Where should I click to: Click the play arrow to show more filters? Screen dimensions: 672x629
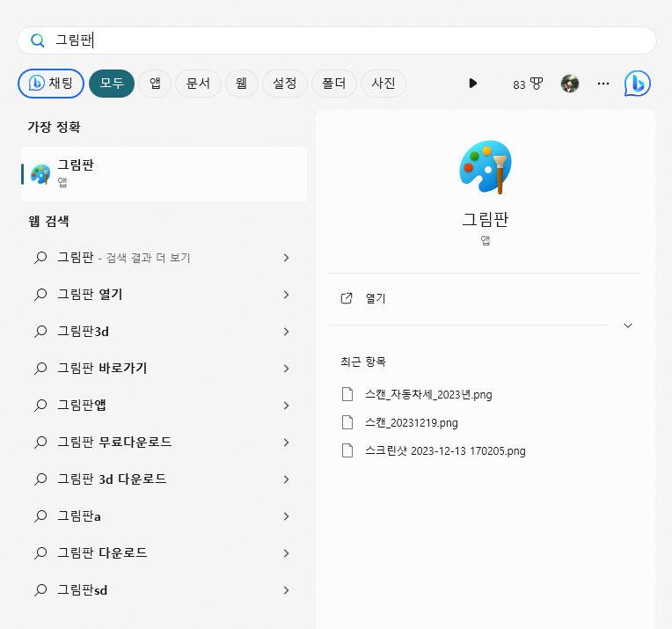coord(472,84)
